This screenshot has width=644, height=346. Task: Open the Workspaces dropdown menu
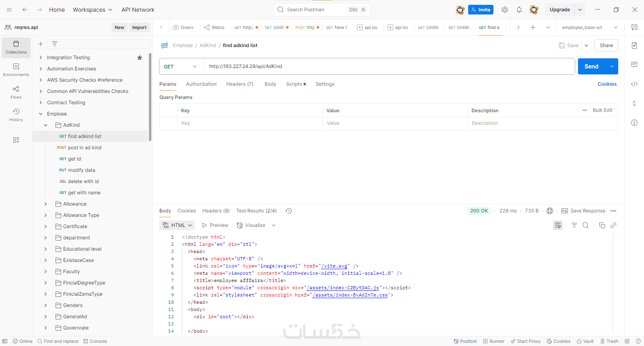[93, 10]
